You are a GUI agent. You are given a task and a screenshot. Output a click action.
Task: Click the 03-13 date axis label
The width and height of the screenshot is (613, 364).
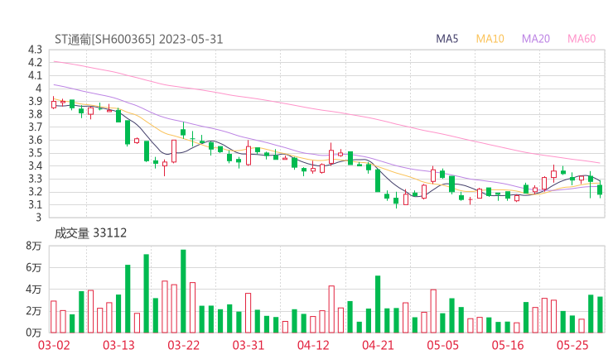118,345
